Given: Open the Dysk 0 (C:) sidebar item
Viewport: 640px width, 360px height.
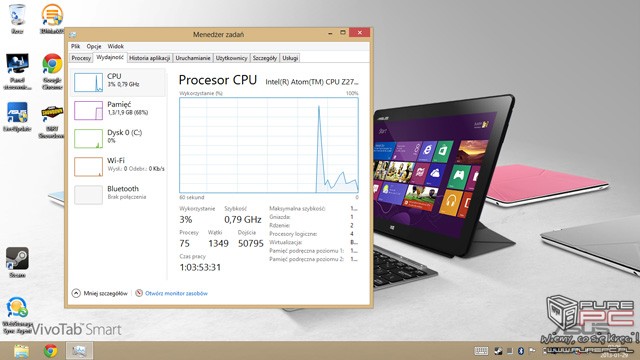Looking at the screenshot, I should 118,138.
